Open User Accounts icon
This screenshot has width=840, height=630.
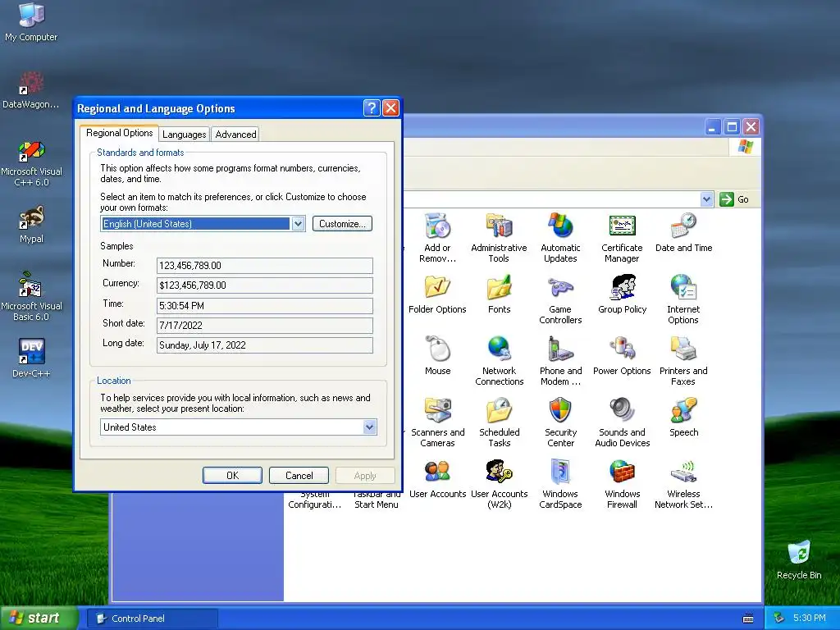[x=438, y=479]
